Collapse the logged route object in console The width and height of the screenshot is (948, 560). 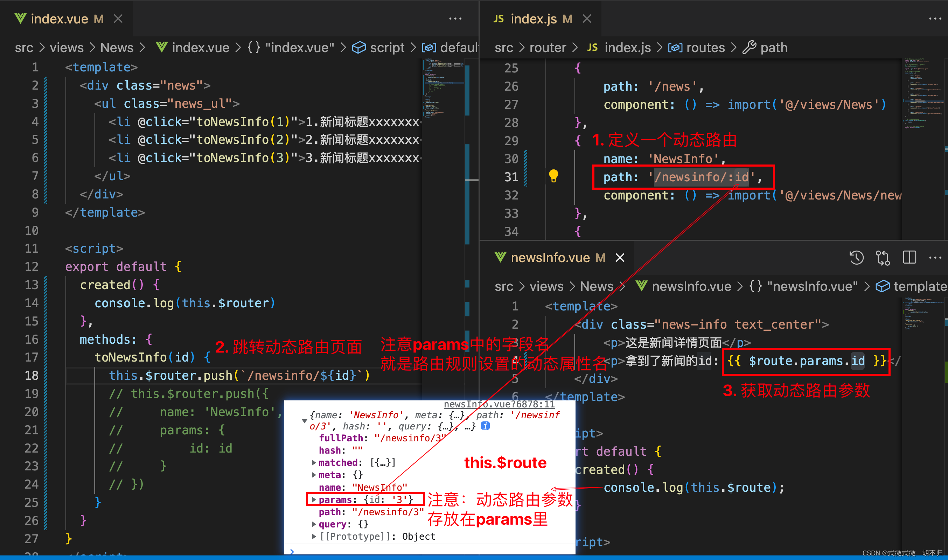[304, 420]
